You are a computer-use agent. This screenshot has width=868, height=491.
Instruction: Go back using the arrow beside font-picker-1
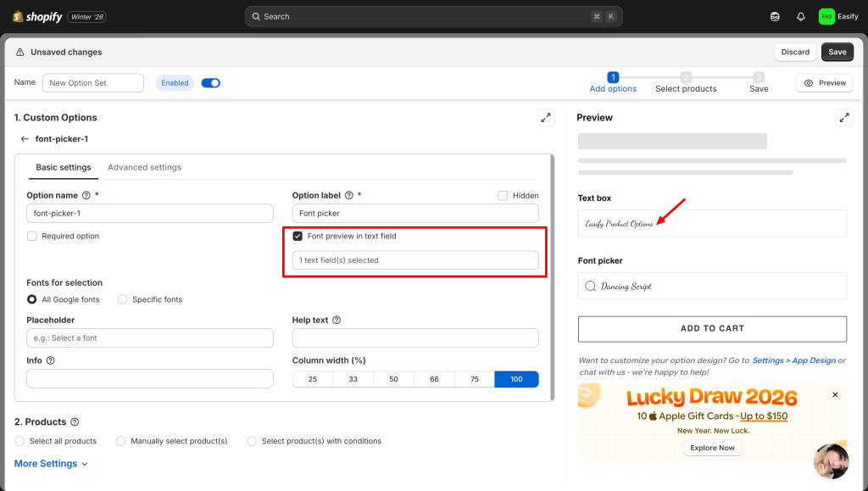tap(25, 139)
